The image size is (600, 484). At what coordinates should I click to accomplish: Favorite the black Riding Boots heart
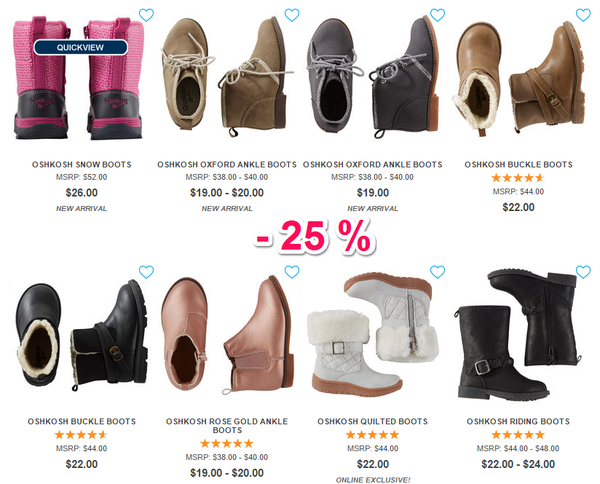(x=583, y=272)
